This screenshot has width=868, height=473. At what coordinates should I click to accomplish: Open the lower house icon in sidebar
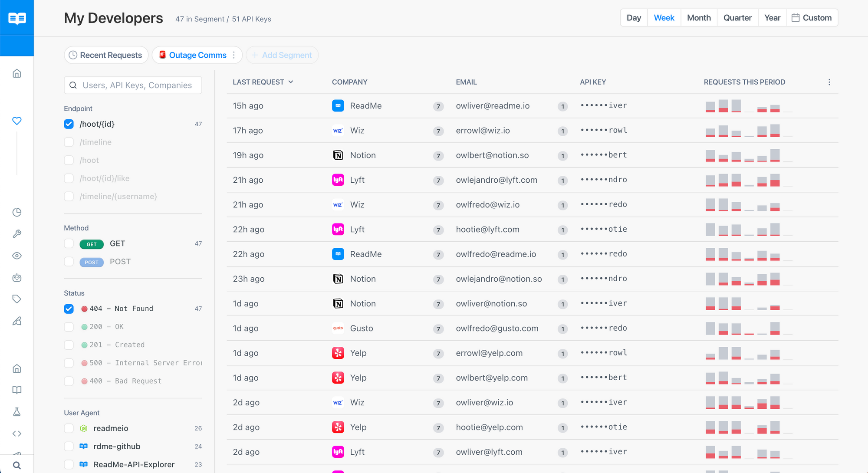point(17,368)
